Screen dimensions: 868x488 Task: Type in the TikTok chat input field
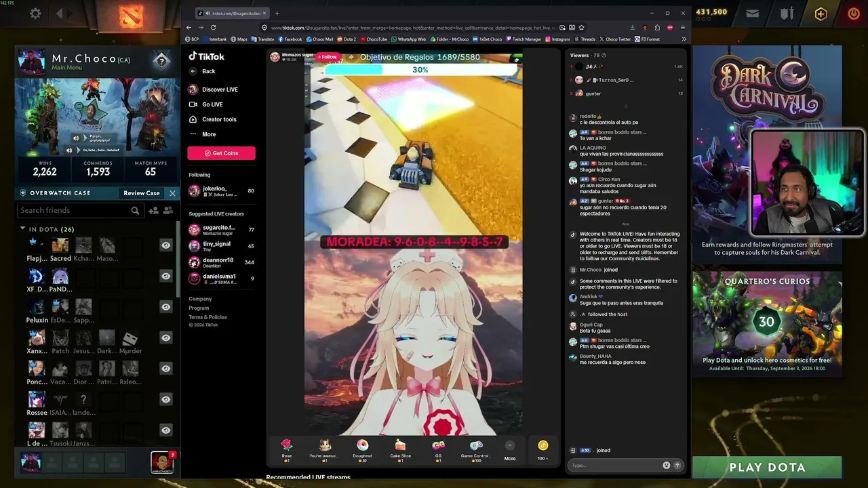coord(614,465)
